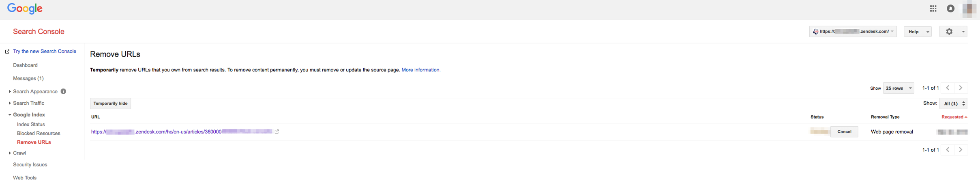Viewport: 980px width, 183px height.
Task: Open the property selector zendesk.com dropdown
Action: click(x=853, y=32)
